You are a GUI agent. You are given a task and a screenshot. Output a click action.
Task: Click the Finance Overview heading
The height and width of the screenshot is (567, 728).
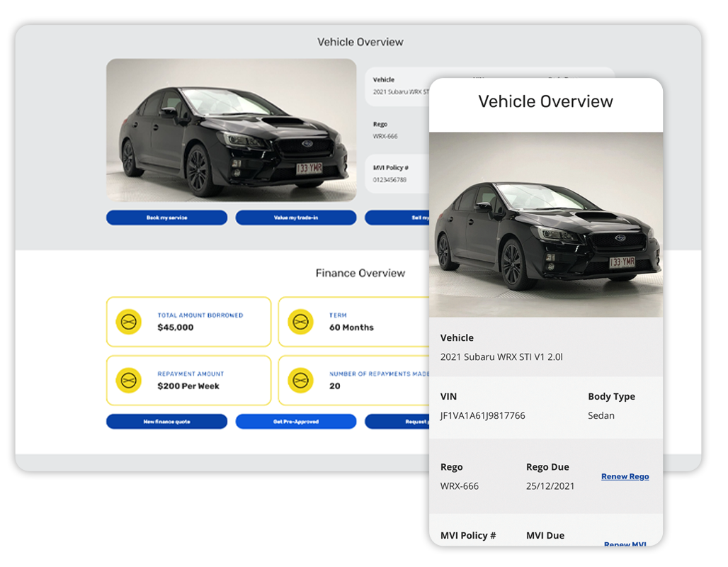tap(360, 273)
